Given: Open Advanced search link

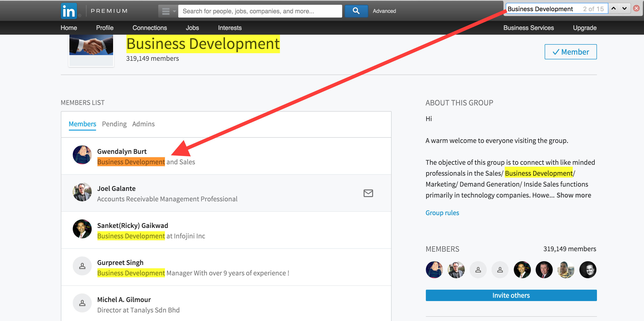Looking at the screenshot, I should point(384,11).
